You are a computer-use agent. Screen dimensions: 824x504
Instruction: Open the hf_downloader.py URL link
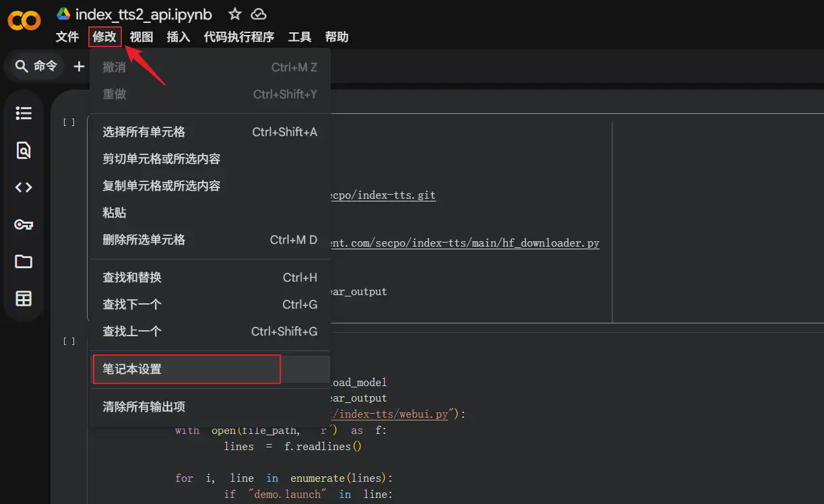pos(465,243)
